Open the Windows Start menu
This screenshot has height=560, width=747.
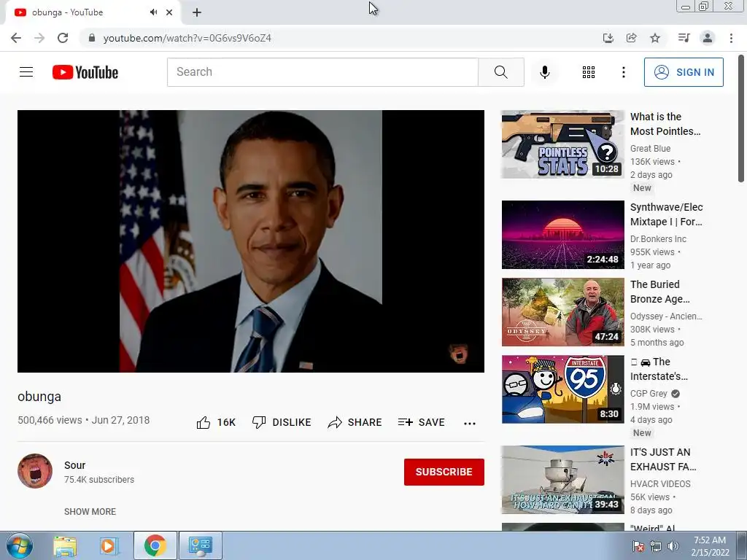pos(20,545)
